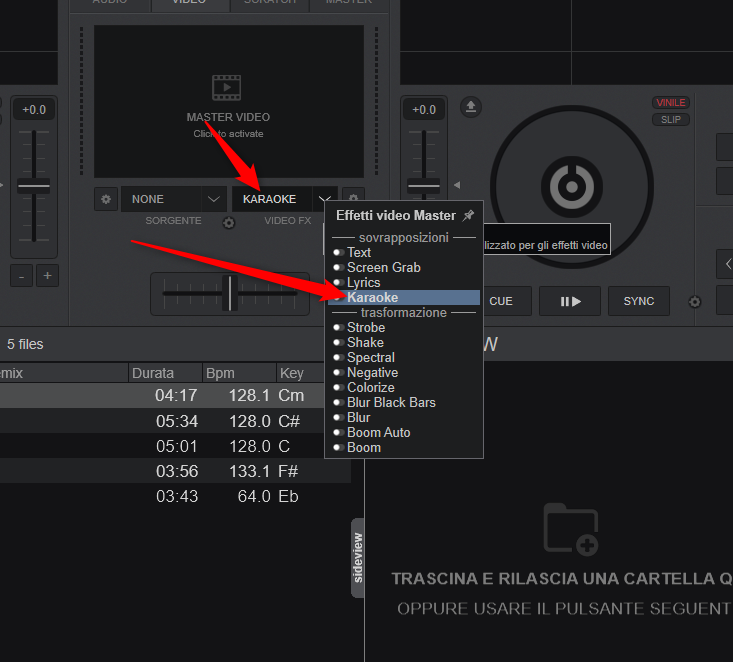This screenshot has width=733, height=662.
Task: Toggle VINILE mode on the right deck
Action: tap(670, 103)
